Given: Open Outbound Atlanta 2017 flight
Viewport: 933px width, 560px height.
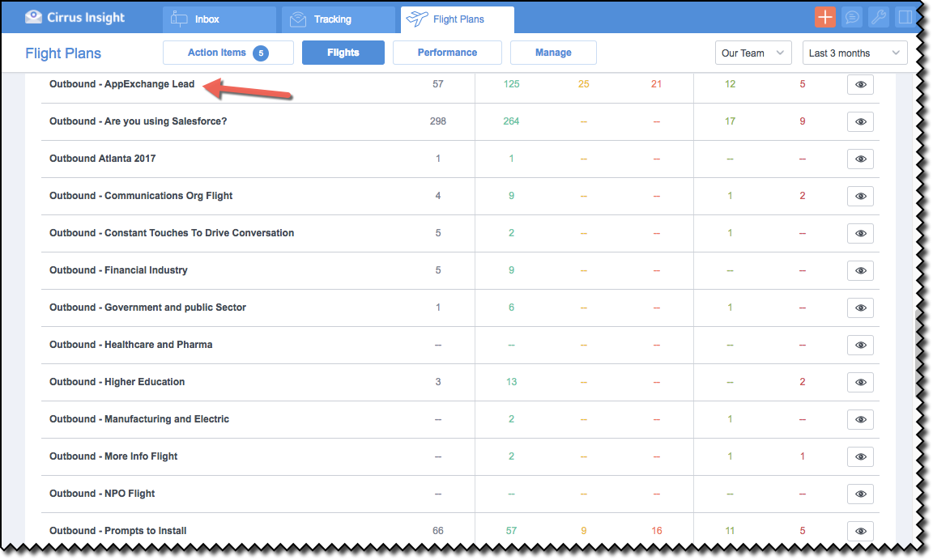Looking at the screenshot, I should click(102, 159).
